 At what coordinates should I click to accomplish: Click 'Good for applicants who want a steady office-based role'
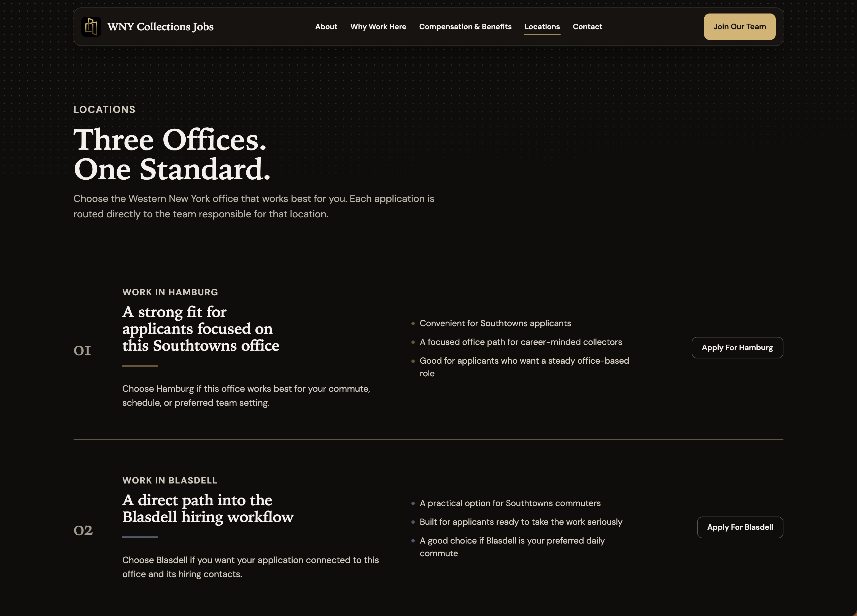(524, 367)
